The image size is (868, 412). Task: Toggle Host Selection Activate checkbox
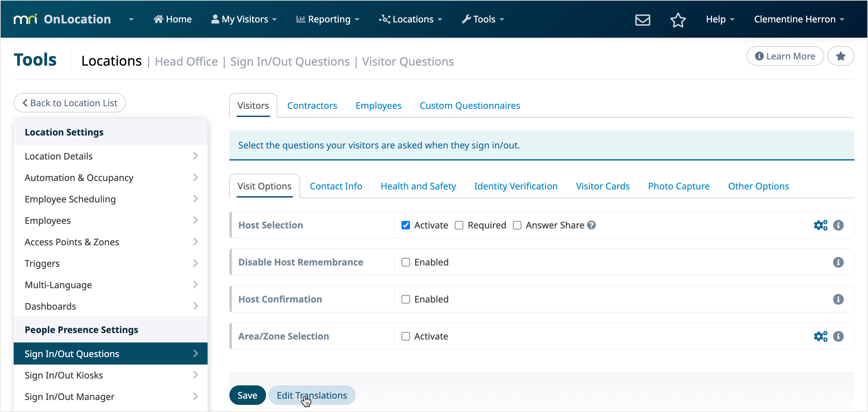point(406,225)
